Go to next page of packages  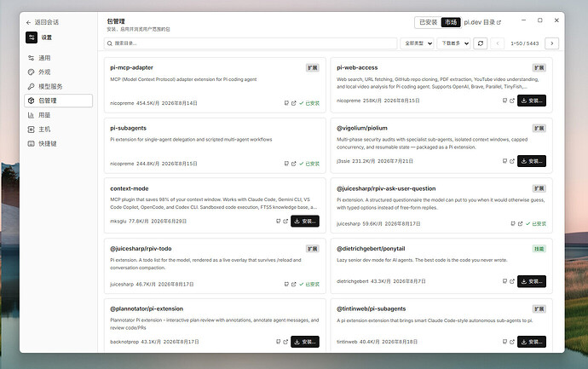pos(552,43)
